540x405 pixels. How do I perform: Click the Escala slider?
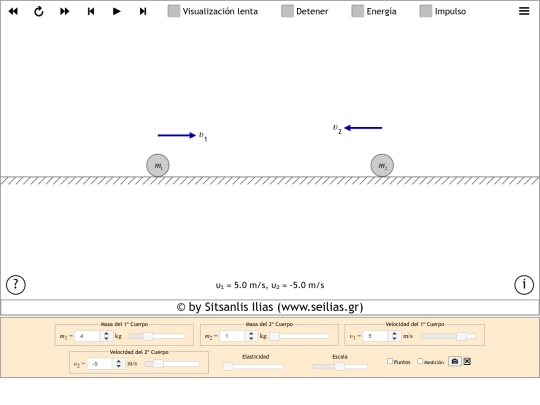340,366
